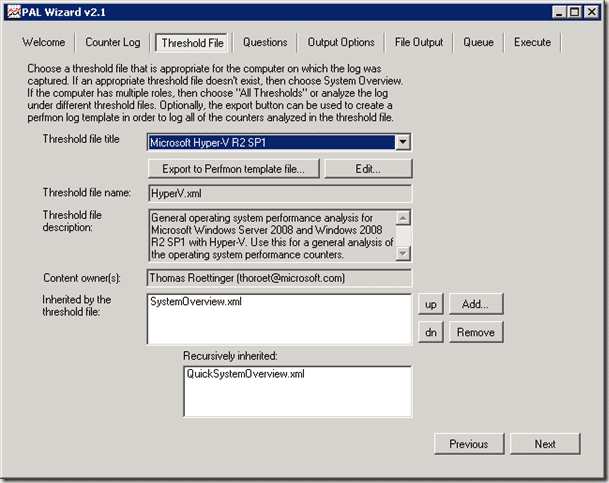Open the Counter Log tab
The image size is (609, 483).
(x=113, y=43)
